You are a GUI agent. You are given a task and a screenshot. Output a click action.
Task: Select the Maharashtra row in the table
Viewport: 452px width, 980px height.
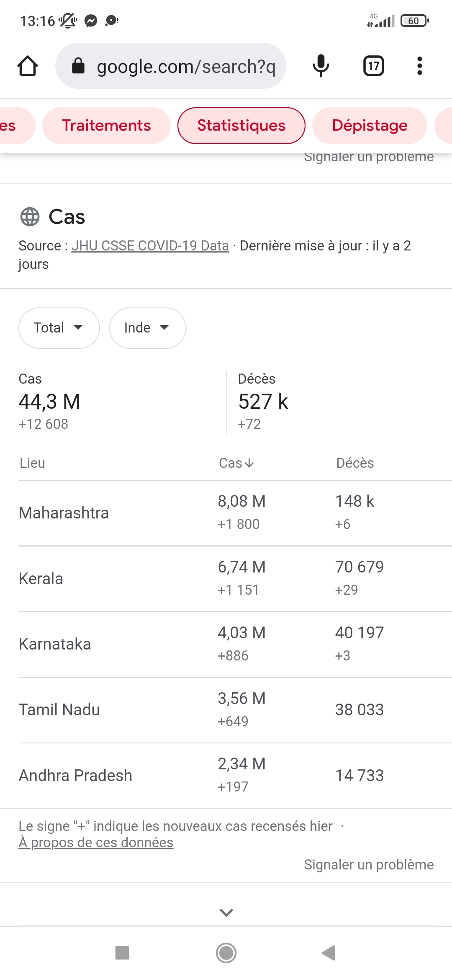(64, 513)
